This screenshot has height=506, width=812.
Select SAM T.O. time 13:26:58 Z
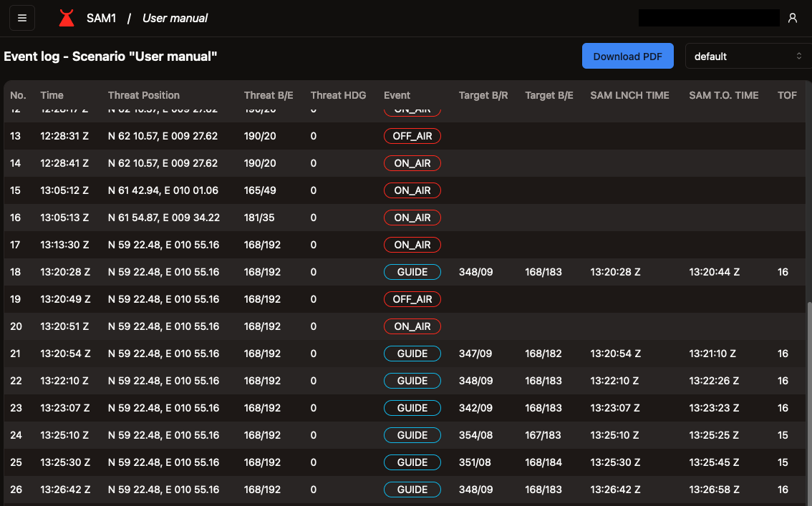(714, 490)
